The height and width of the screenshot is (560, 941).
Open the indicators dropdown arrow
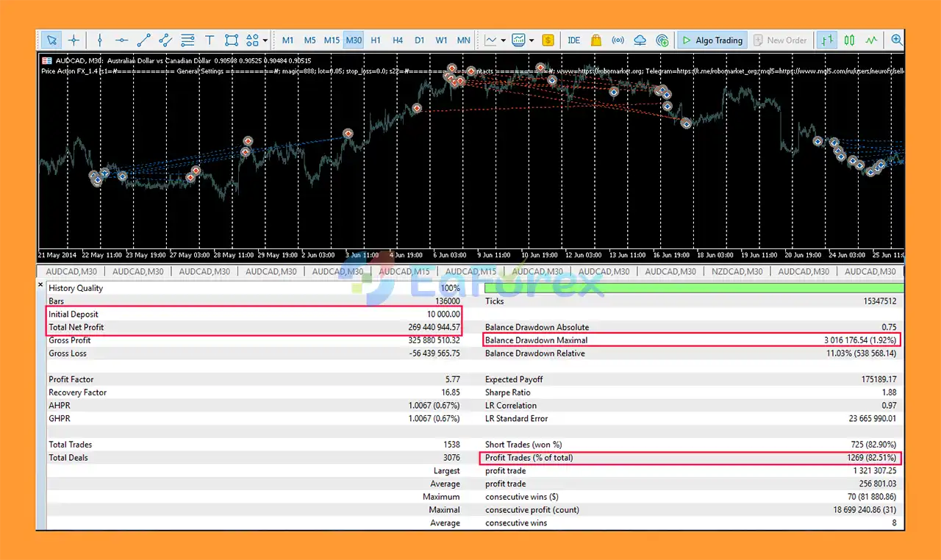[505, 40]
